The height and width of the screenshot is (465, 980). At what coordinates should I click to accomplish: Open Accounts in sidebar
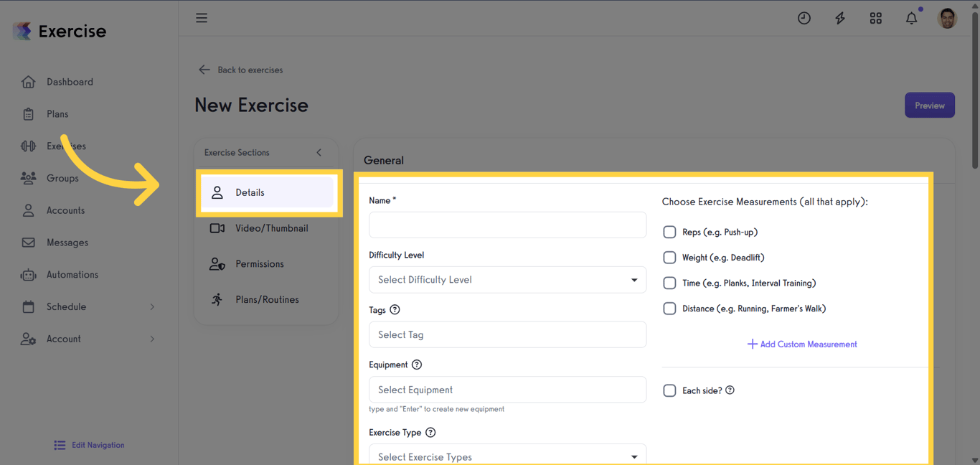click(x=65, y=210)
